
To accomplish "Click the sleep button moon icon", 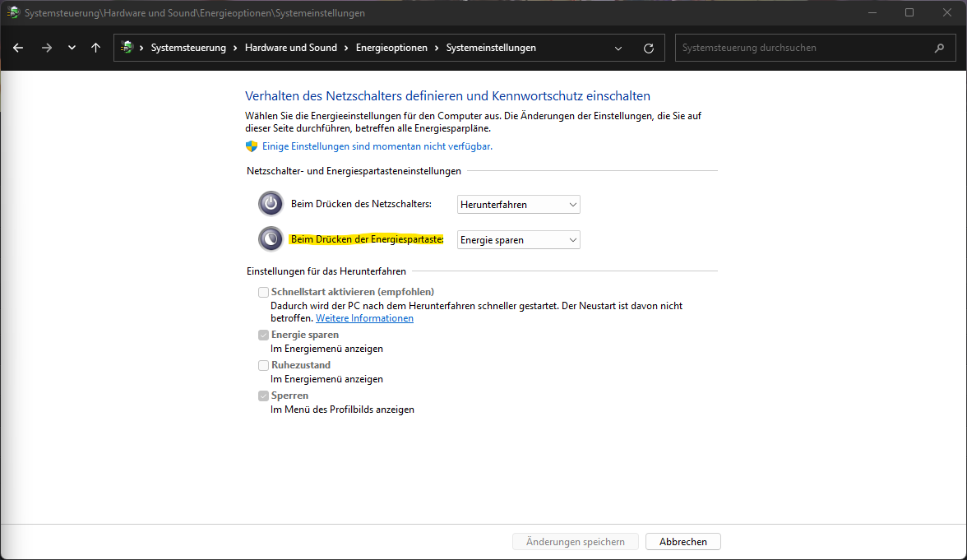I will 271,239.
